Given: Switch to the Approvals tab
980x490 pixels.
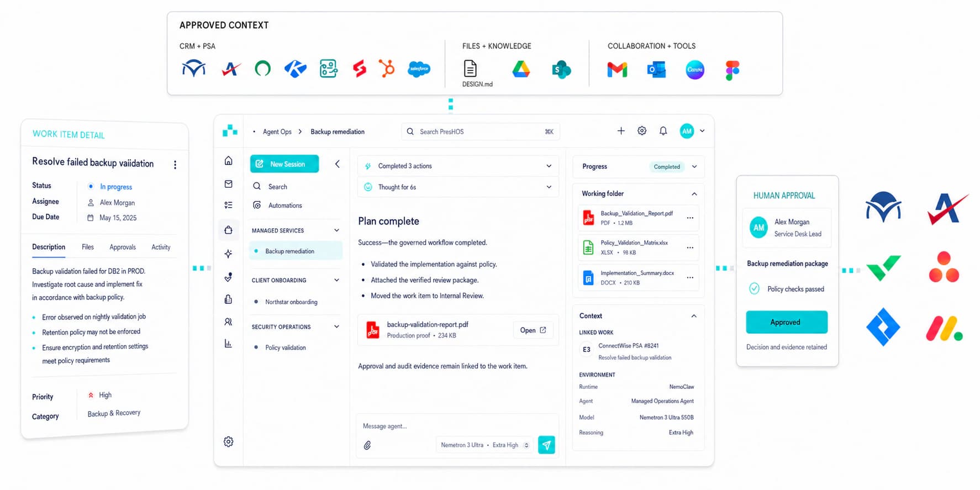Looking at the screenshot, I should point(123,247).
